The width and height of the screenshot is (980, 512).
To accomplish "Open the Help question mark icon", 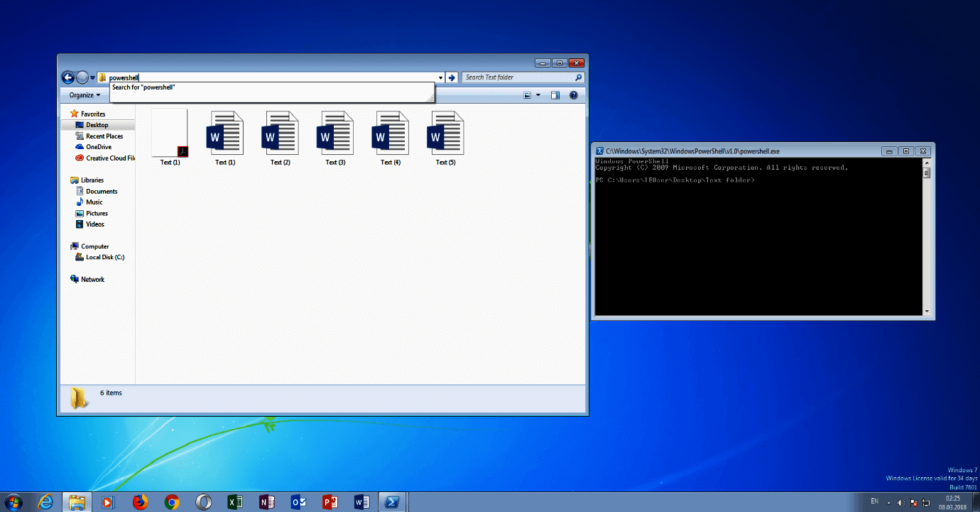I will 573,94.
